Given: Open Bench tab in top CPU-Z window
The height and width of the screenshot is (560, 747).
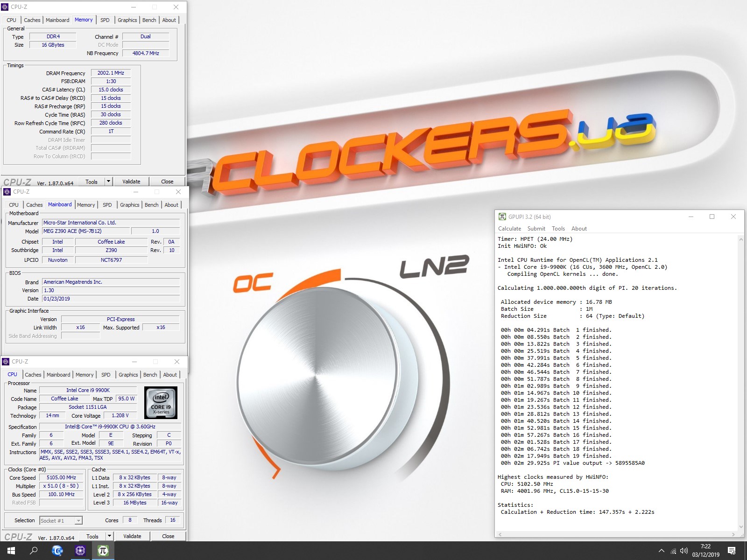Looking at the screenshot, I should pyautogui.click(x=149, y=20).
